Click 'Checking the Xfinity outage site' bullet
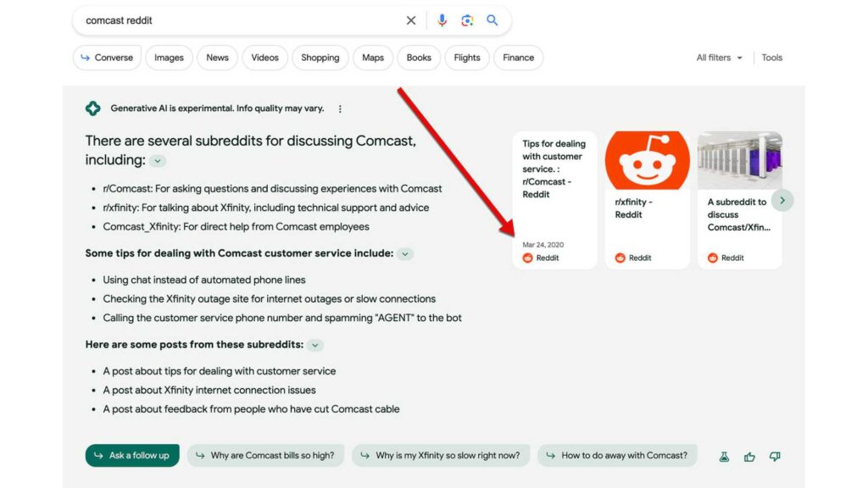The image size is (868, 488). pos(269,299)
